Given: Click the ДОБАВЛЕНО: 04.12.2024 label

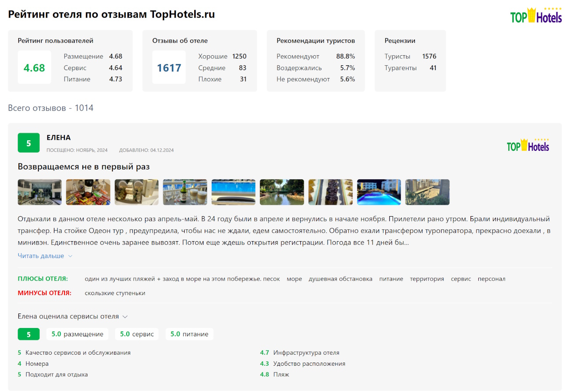Looking at the screenshot, I should (x=146, y=150).
